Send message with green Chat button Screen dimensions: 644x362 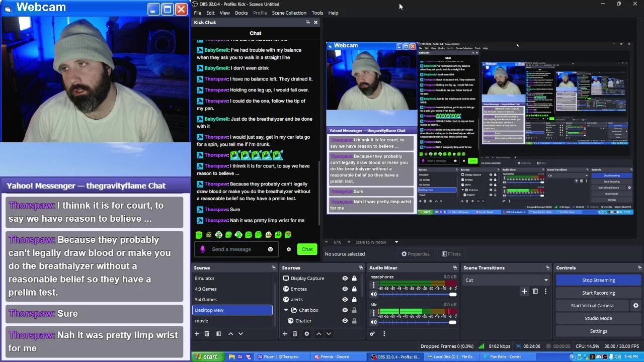(307, 249)
